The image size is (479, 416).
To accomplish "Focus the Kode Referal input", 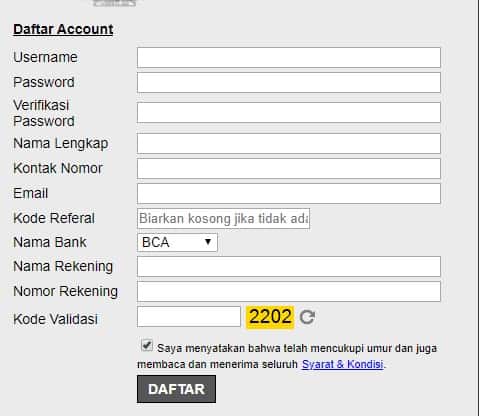I will pyautogui.click(x=223, y=219).
